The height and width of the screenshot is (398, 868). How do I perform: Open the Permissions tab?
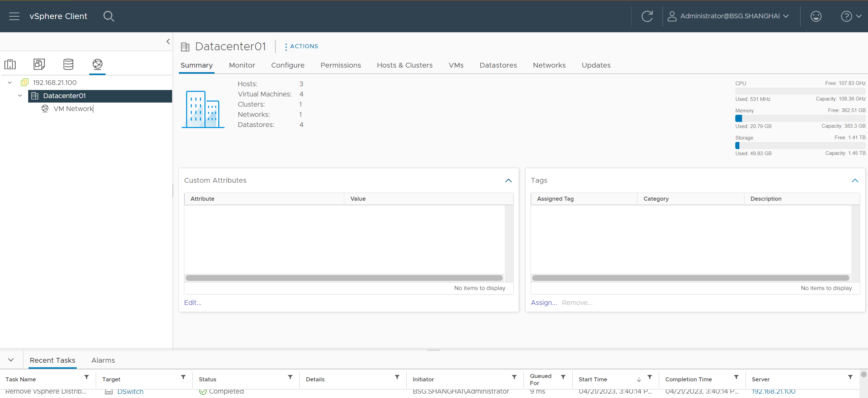[341, 65]
